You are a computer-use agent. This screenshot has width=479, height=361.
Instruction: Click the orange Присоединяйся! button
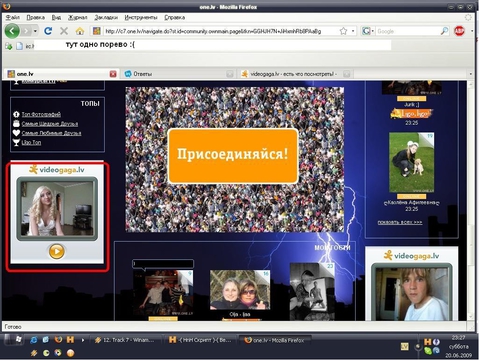click(x=233, y=156)
